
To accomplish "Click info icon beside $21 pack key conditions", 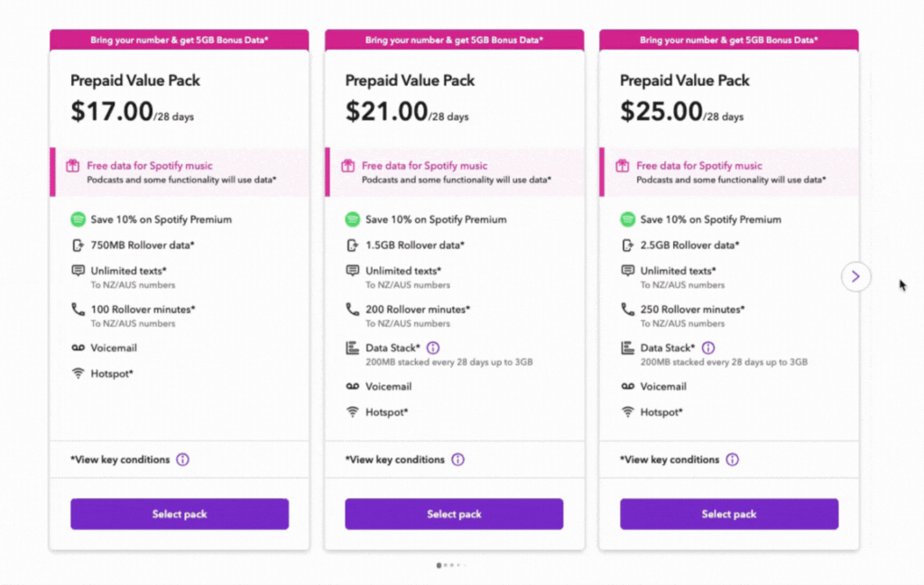I will click(x=457, y=460).
